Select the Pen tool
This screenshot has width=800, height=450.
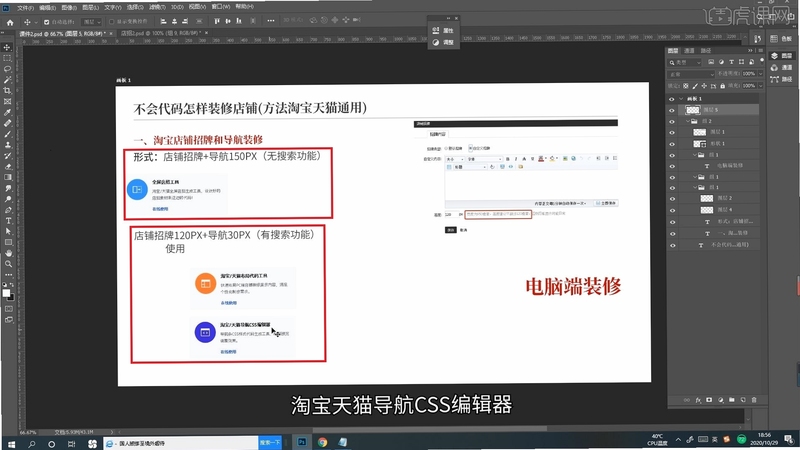point(7,210)
